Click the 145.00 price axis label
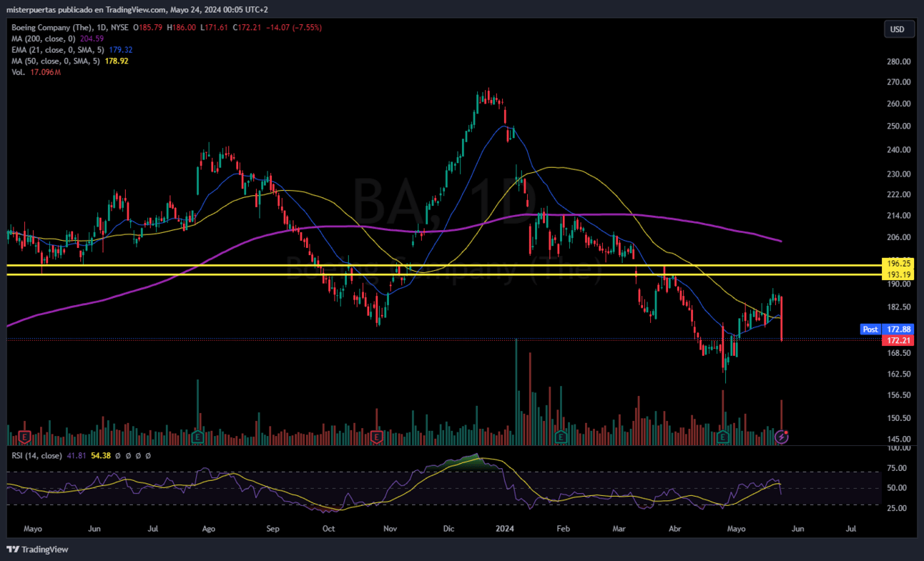The image size is (924, 561). 899,440
